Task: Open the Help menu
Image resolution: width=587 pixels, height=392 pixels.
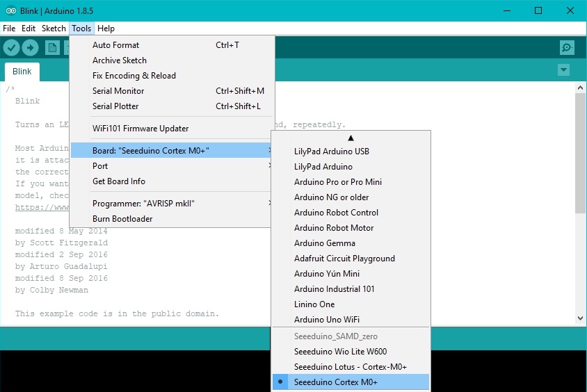Action: pyautogui.click(x=106, y=28)
